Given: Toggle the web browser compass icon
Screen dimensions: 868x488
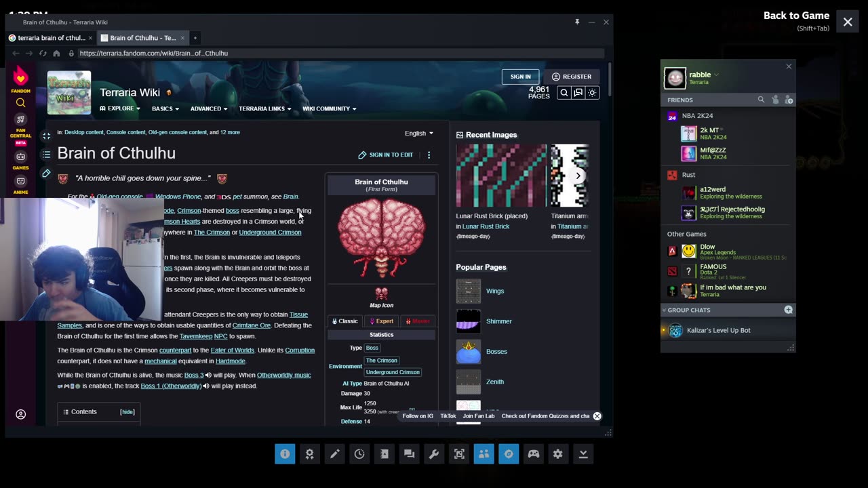Looking at the screenshot, I should point(509,454).
